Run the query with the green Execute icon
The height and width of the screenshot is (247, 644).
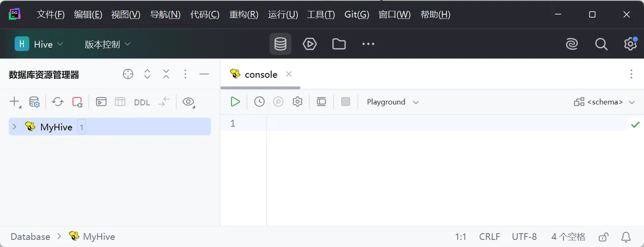[x=235, y=102]
